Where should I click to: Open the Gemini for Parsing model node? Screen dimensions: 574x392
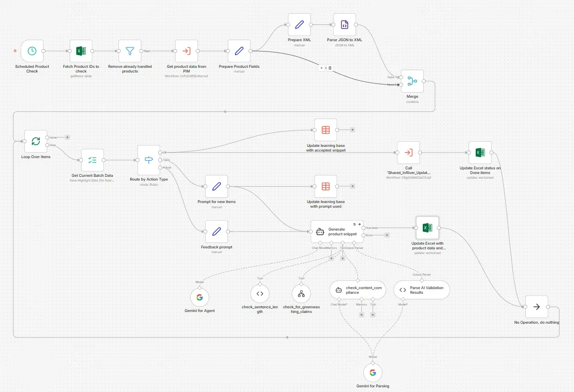tap(373, 372)
